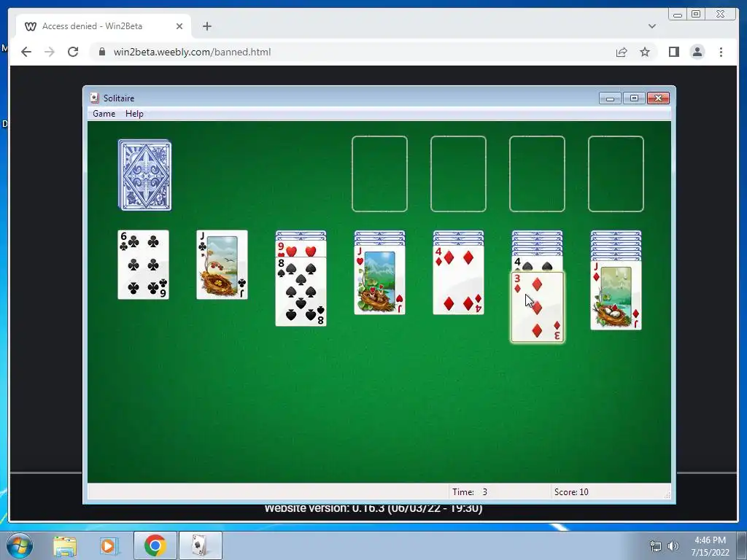
Task: Expand the tab search chevron
Action: coord(651,26)
